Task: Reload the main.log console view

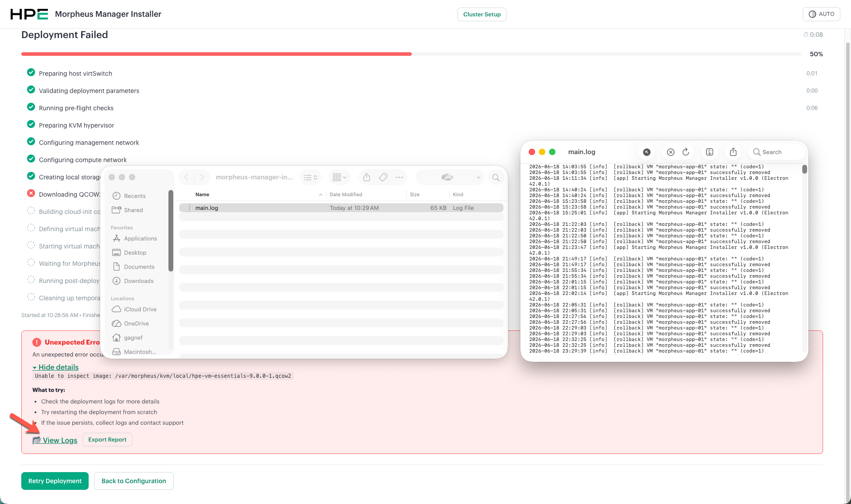Action: tap(686, 152)
